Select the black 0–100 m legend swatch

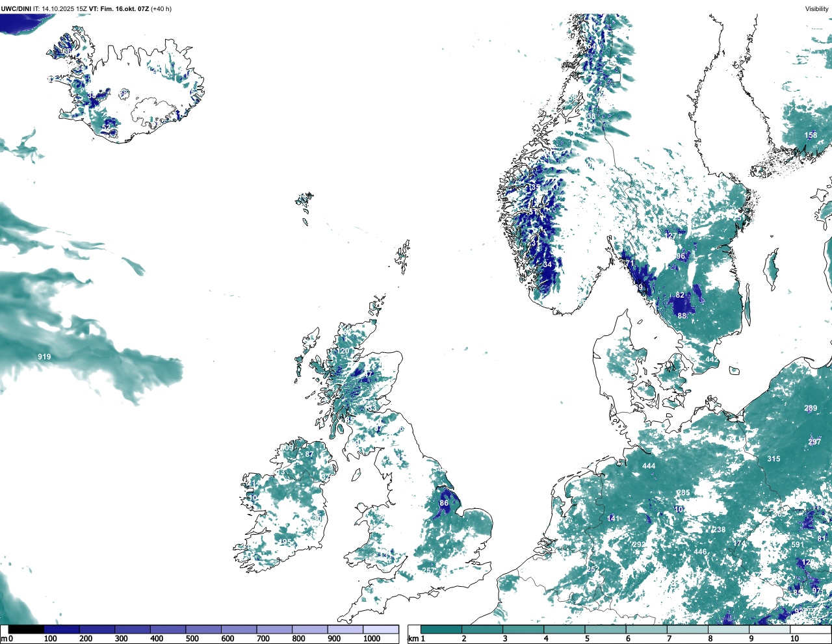[27, 629]
